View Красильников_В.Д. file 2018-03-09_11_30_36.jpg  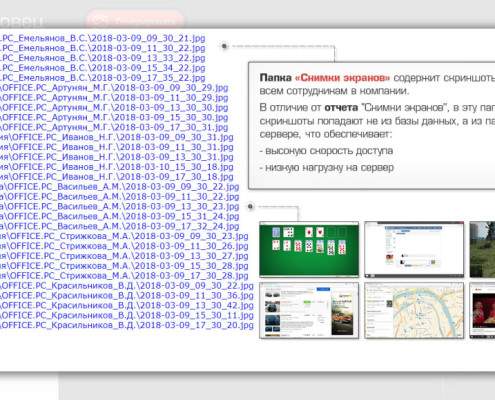[x=127, y=296]
